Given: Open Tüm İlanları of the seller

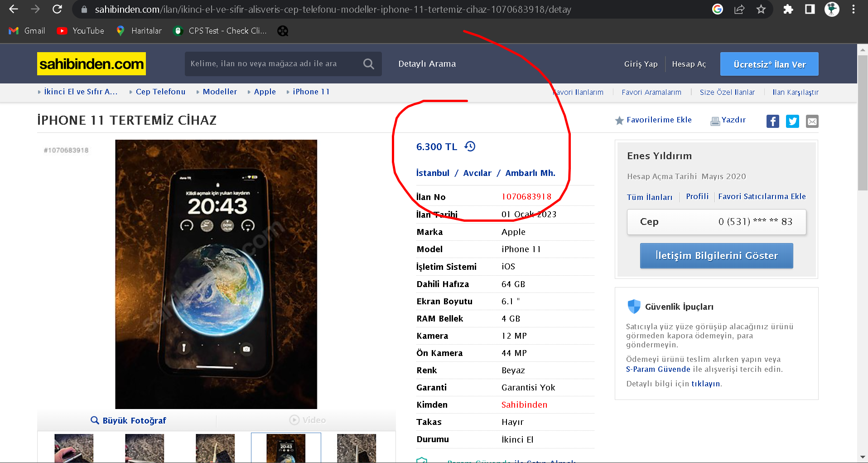Looking at the screenshot, I should point(650,197).
